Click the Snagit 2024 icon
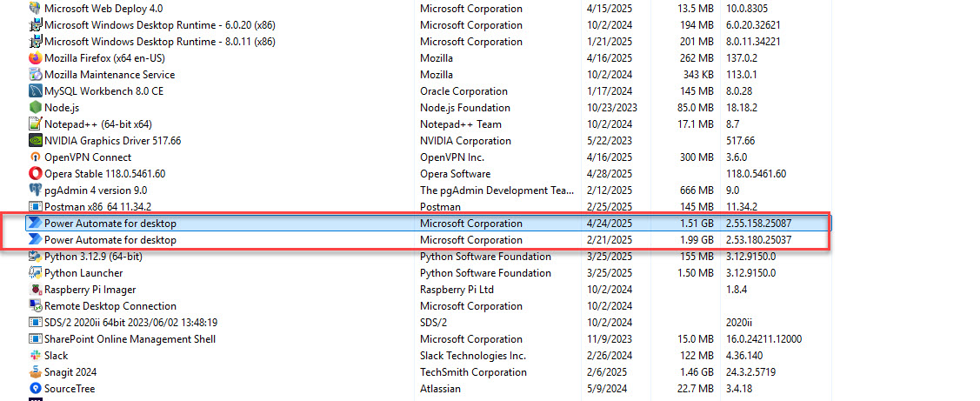 (35, 371)
